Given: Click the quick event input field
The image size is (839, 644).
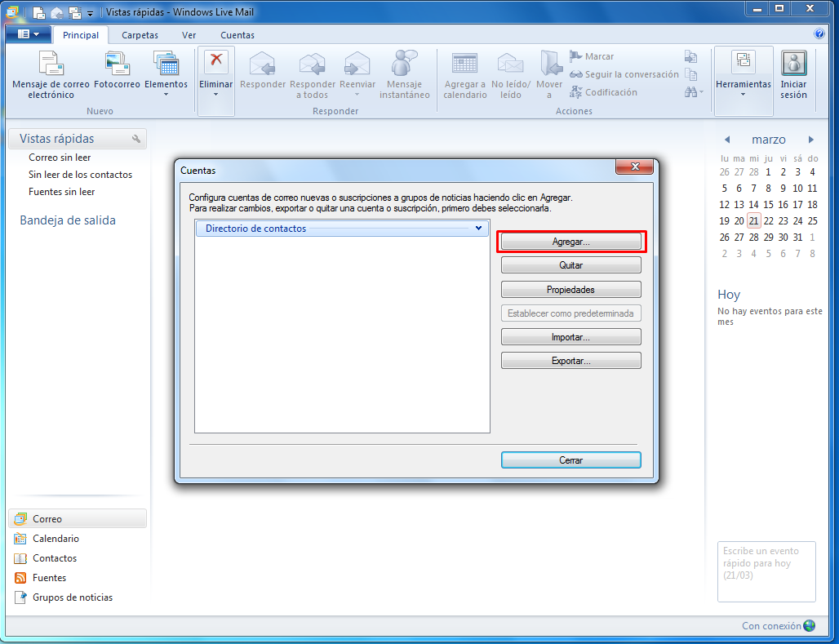Looking at the screenshot, I should 766,571.
